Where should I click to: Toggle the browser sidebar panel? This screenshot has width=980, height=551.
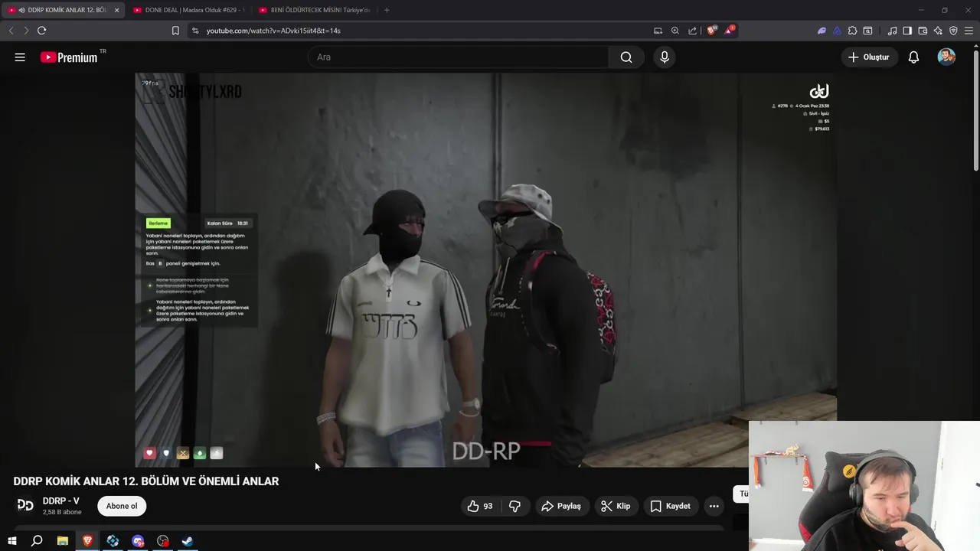point(907,31)
